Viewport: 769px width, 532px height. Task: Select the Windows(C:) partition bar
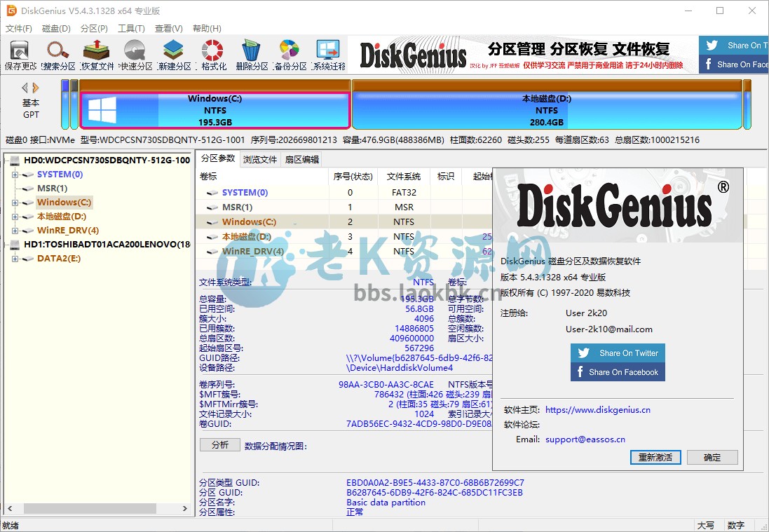pos(215,110)
